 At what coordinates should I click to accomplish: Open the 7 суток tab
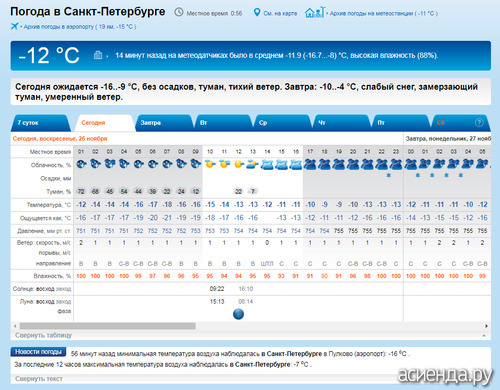tap(41, 123)
